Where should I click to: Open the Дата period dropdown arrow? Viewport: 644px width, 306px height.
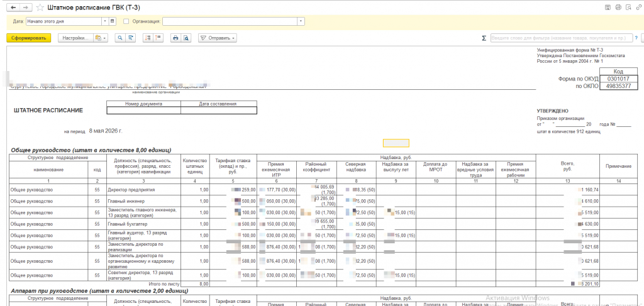(106, 21)
